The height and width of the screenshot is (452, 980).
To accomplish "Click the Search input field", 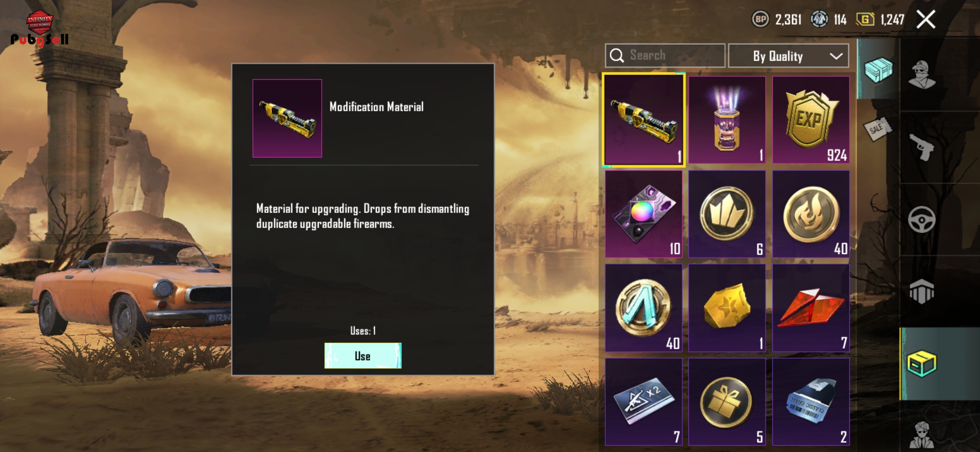I will click(x=665, y=55).
